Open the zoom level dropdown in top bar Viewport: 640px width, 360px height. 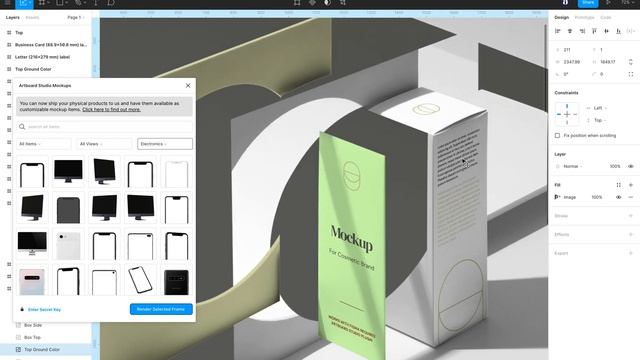627,2
